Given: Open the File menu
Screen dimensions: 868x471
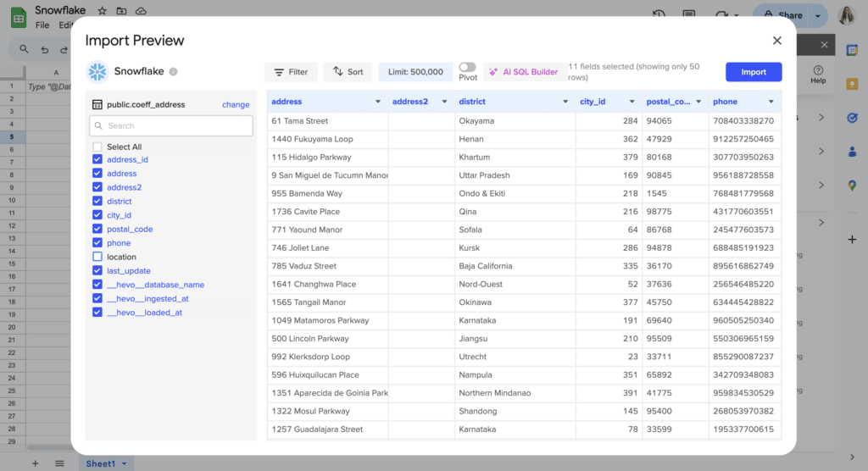Looking at the screenshot, I should [x=42, y=25].
